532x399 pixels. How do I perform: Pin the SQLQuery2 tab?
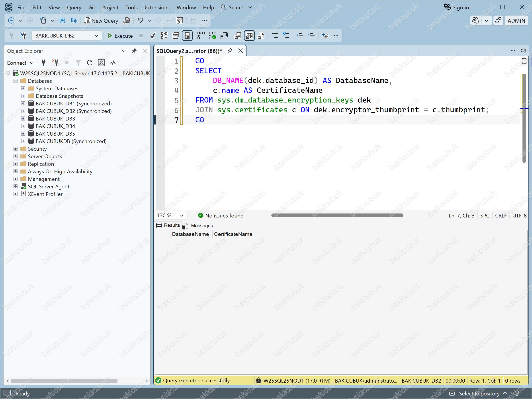point(230,51)
